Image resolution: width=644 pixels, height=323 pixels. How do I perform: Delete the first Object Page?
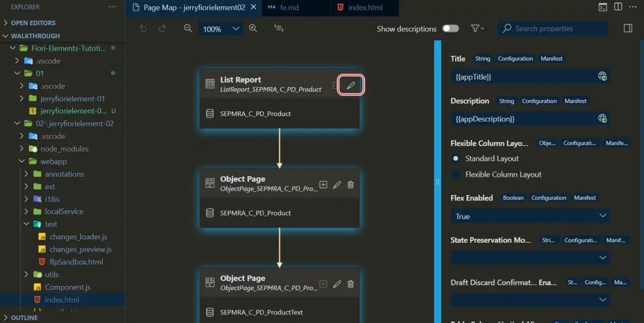[350, 184]
